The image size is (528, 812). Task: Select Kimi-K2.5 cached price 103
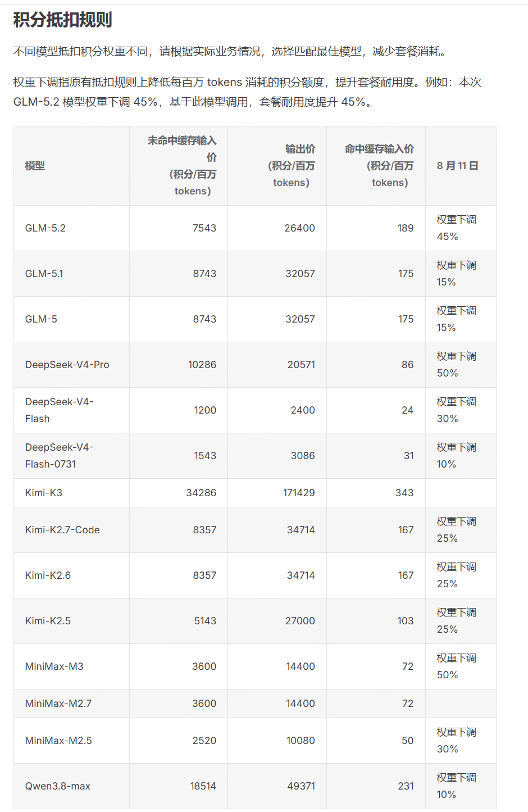tap(406, 621)
